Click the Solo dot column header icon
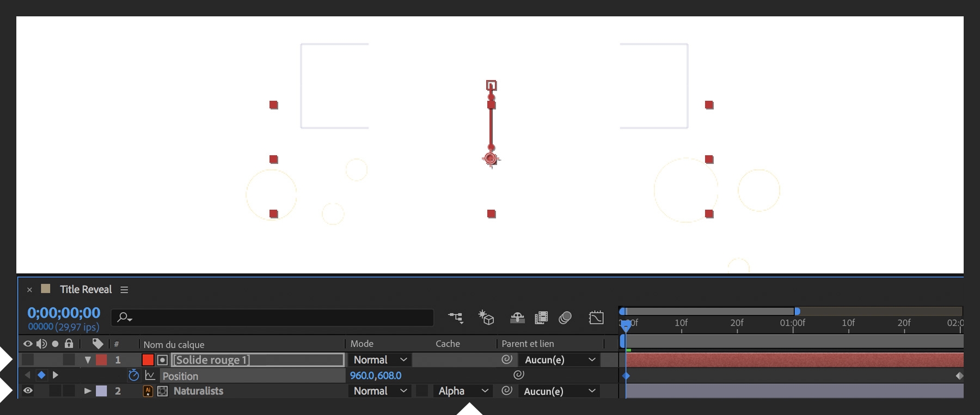Viewport: 980px width, 415px height. click(x=55, y=344)
